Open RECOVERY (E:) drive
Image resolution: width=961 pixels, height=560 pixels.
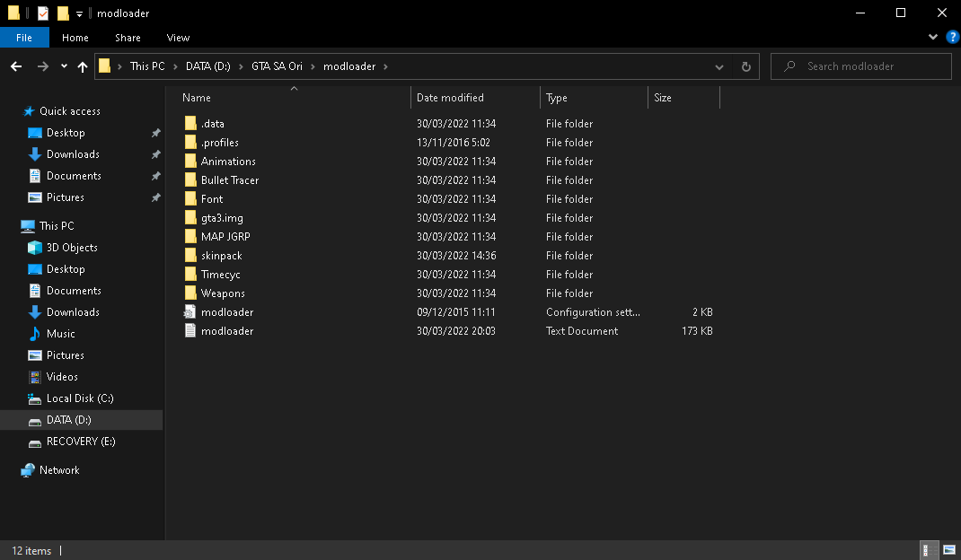pos(81,442)
